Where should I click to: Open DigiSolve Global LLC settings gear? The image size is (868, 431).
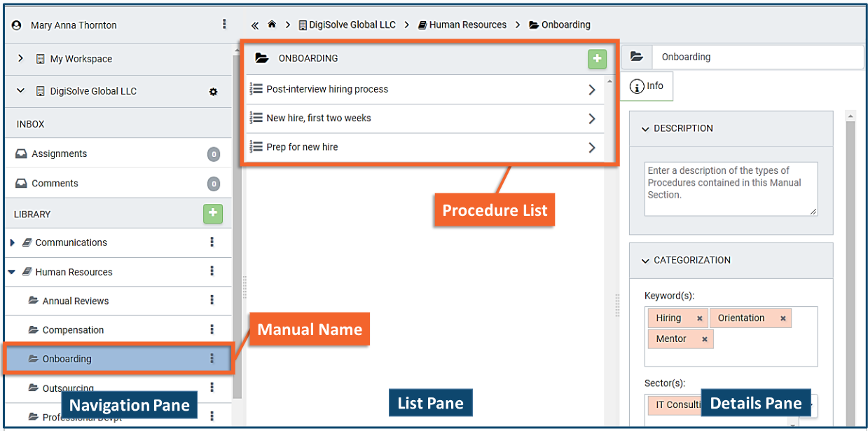coord(214,92)
